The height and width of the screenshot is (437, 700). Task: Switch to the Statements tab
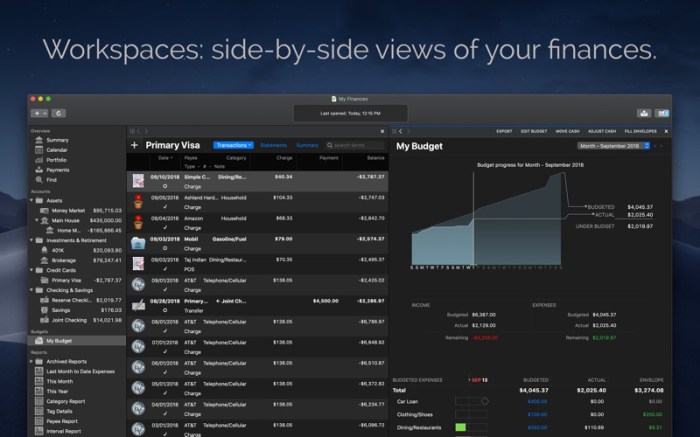point(273,146)
